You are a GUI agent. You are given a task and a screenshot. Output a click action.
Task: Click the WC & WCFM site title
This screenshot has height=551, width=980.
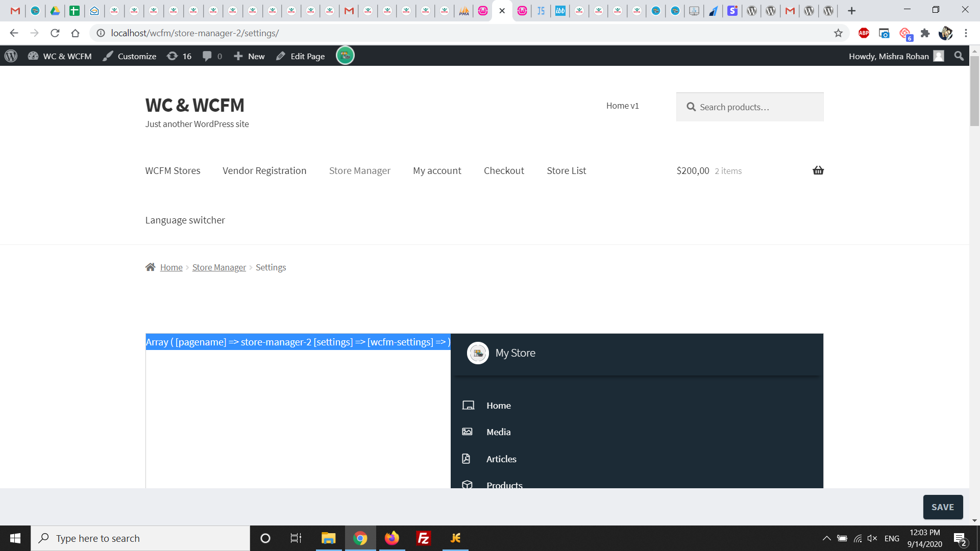click(x=194, y=105)
